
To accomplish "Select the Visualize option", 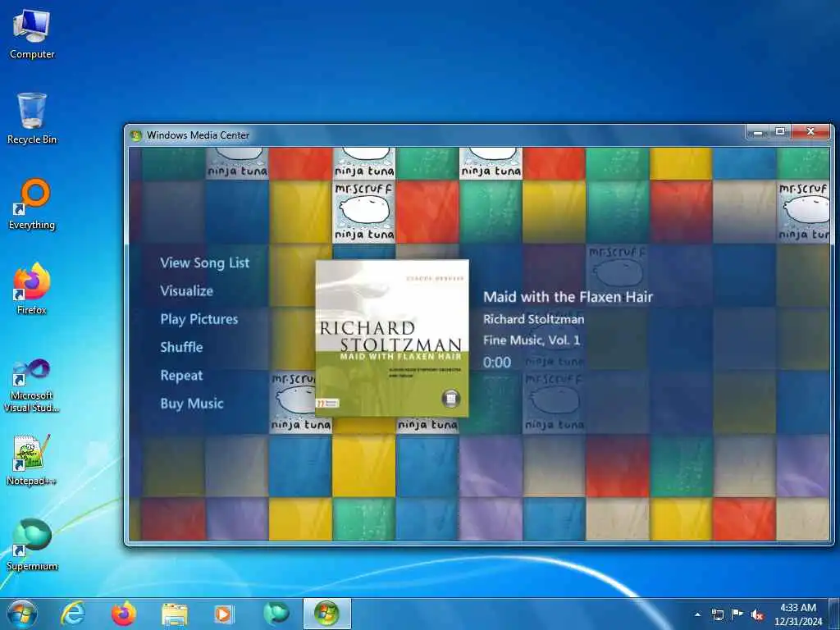I will [186, 291].
